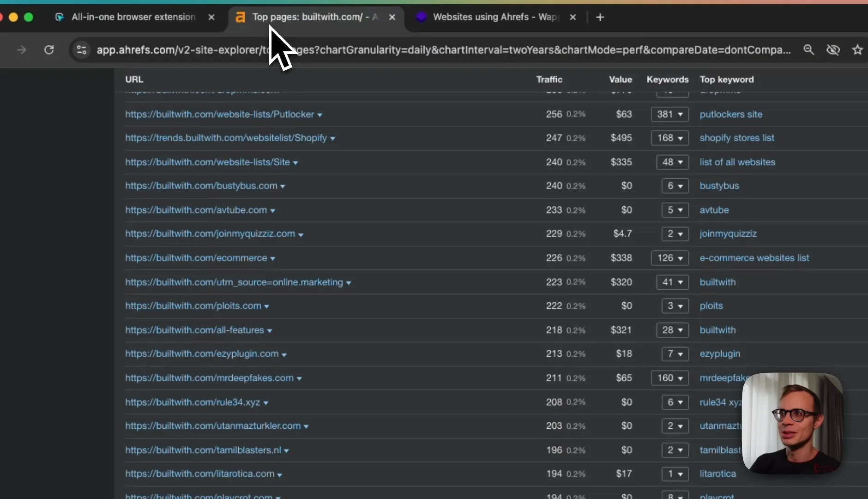Close the 'All-in-one browser extension' tab
This screenshot has width=868, height=499.
tap(211, 17)
